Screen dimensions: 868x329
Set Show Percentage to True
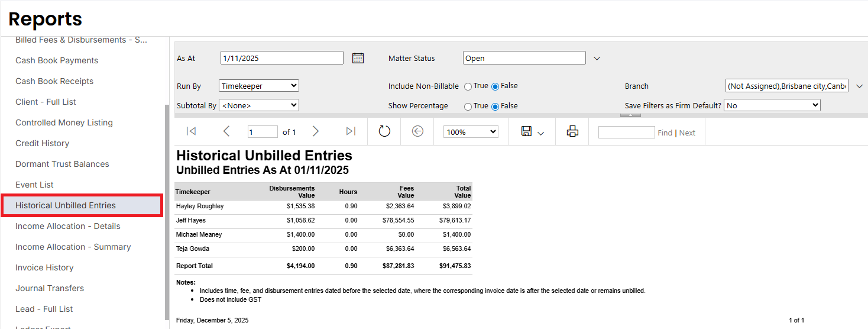tap(468, 107)
